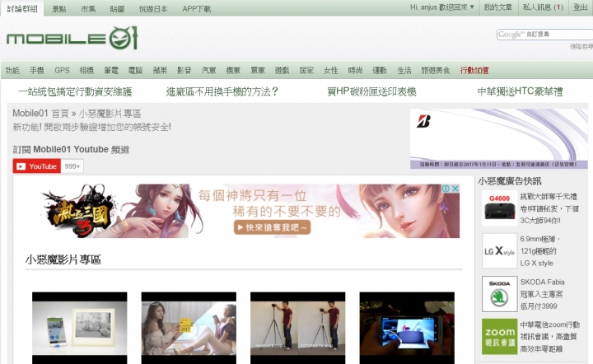
Task: Open the two-step verification notice link
Action: coord(91,127)
